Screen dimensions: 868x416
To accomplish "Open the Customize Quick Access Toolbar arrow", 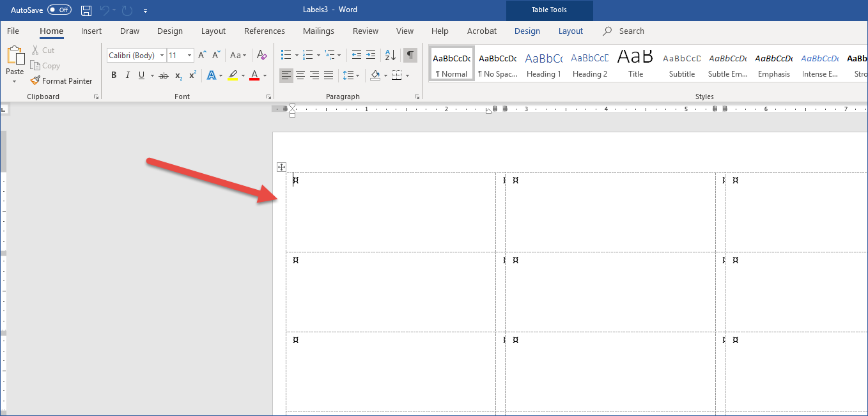I will pos(146,11).
